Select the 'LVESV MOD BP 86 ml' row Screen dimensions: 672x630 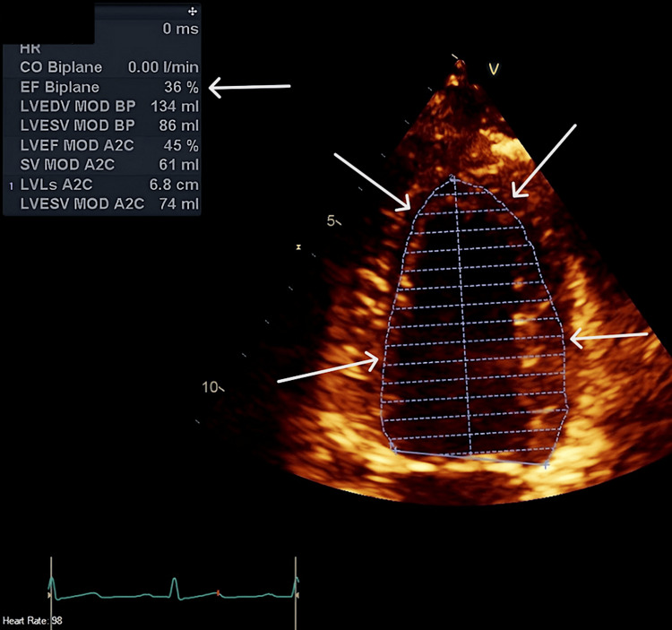point(108,125)
